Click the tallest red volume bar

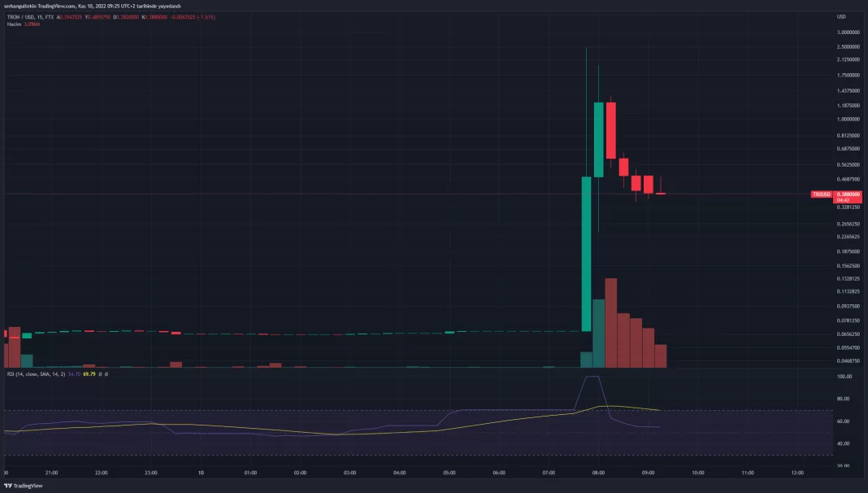click(611, 323)
